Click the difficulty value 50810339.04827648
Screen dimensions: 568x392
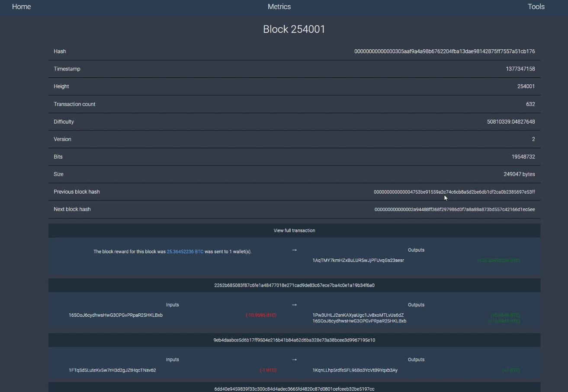511,121
